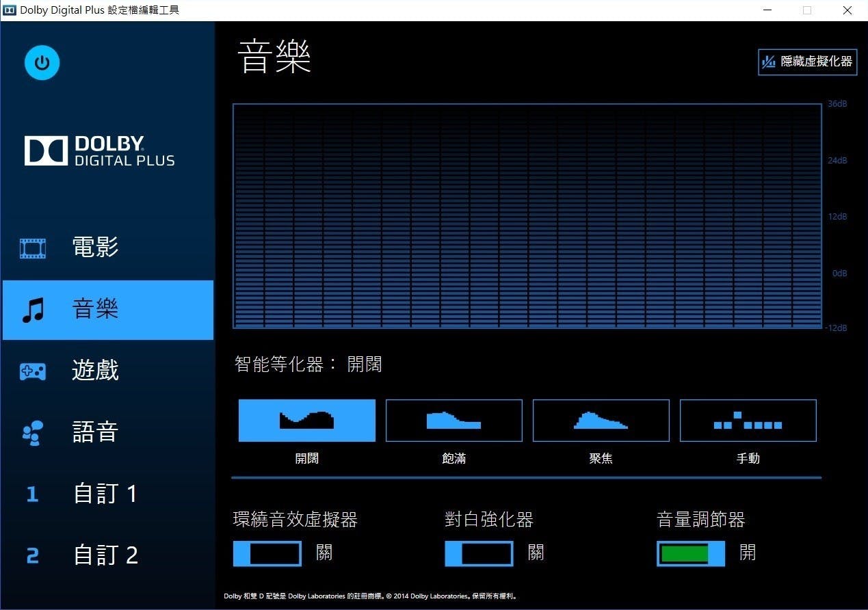Click the Dolby Digital Plus logo
The image size is (868, 610).
click(x=100, y=150)
